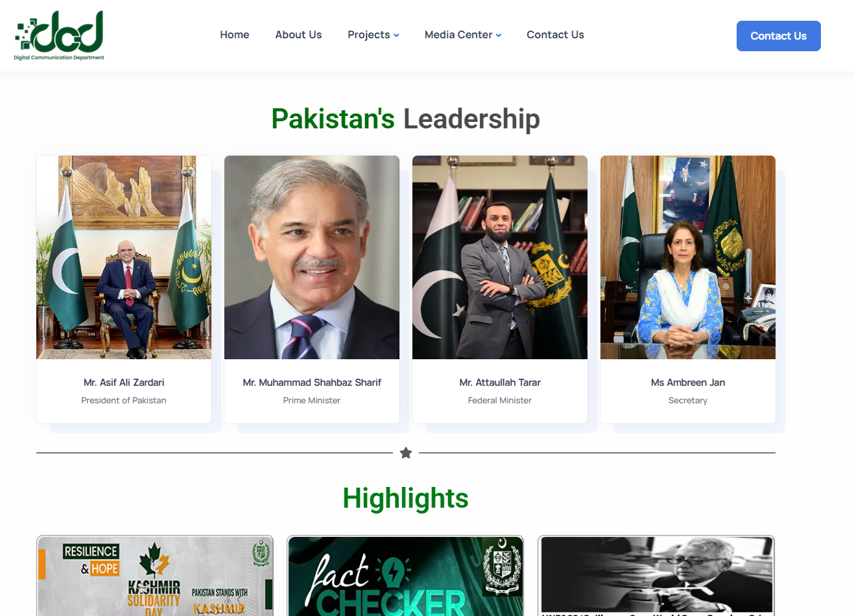Viewport: 854px width, 616px height.
Task: Open Mr. Asif Ali Zardari's photo
Action: [124, 257]
